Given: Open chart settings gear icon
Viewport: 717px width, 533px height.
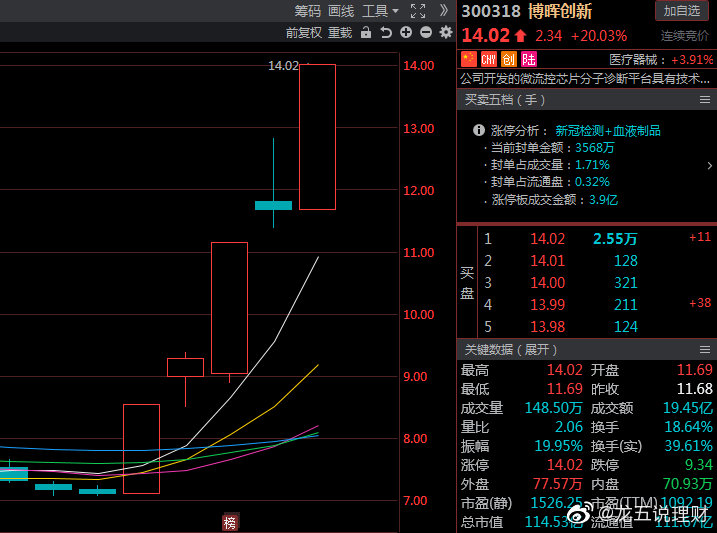Looking at the screenshot, I should pos(446,32).
